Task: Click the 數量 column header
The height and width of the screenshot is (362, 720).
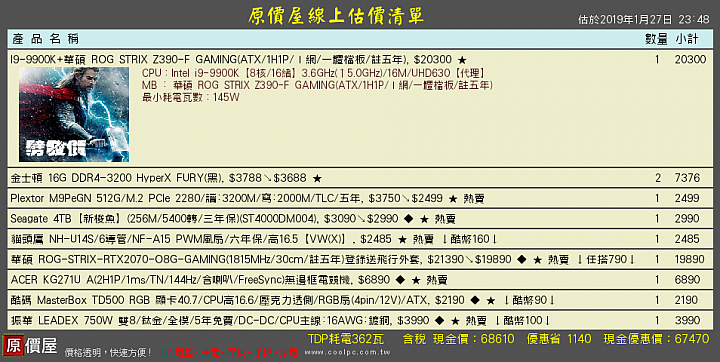Action: tap(656, 39)
